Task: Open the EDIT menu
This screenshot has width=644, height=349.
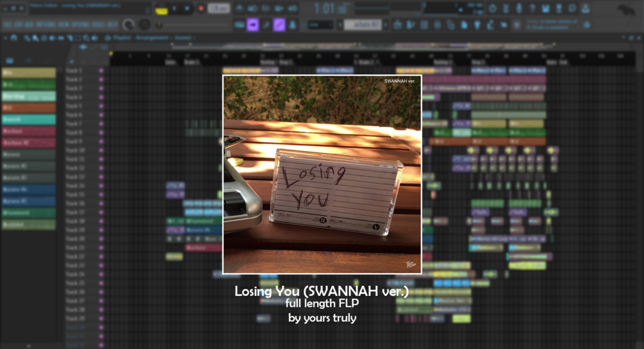Action: point(19,24)
